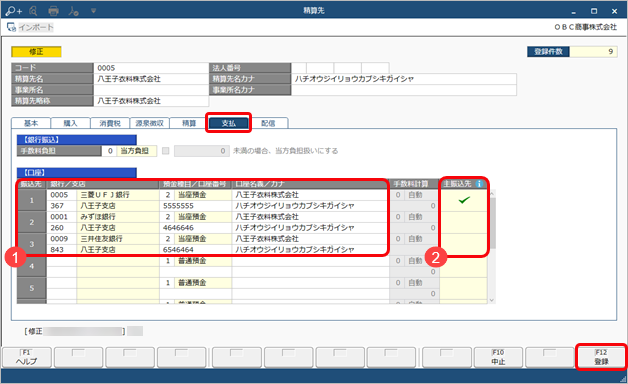The image size is (628, 384).
Task: Uncheck 主振込先 for account row 1
Action: click(x=463, y=200)
